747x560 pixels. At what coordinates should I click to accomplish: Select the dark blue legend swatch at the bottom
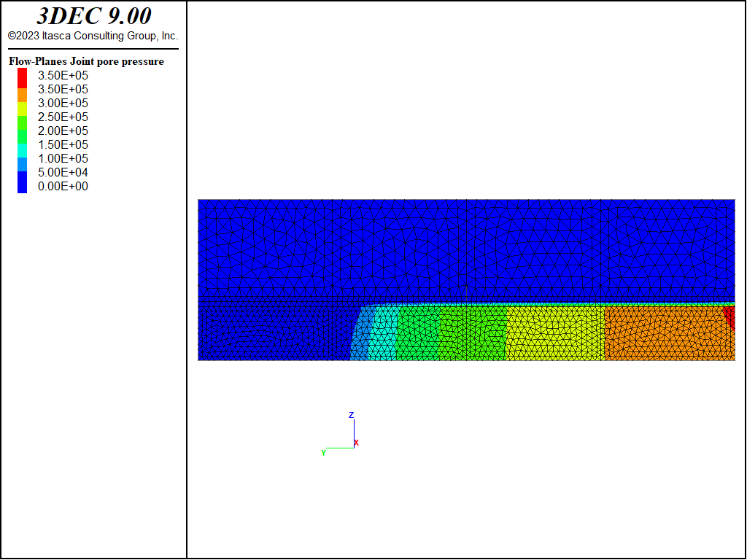tap(22, 182)
